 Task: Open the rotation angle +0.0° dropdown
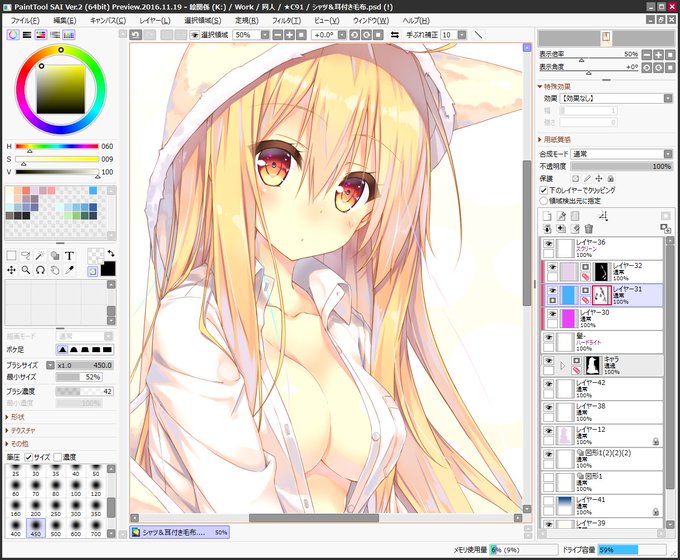click(x=342, y=35)
